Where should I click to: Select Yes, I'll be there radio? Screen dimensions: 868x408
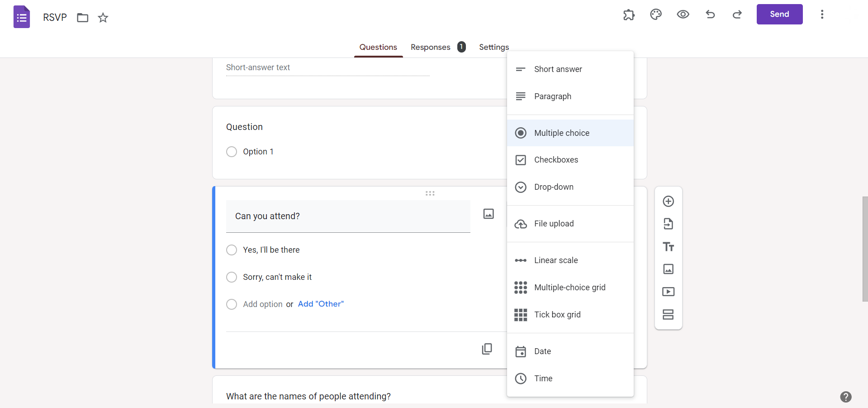click(232, 250)
